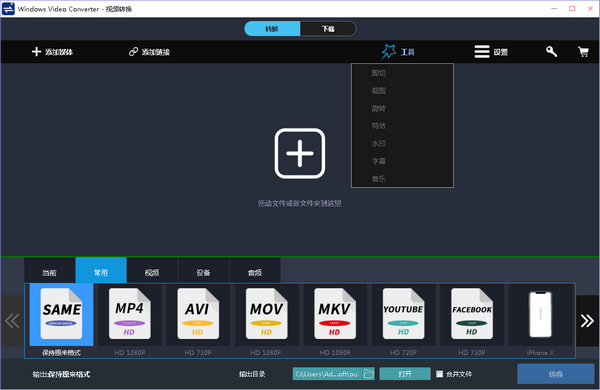Click the 打开 open folder button
Image resolution: width=600 pixels, height=390 pixels.
coord(405,374)
